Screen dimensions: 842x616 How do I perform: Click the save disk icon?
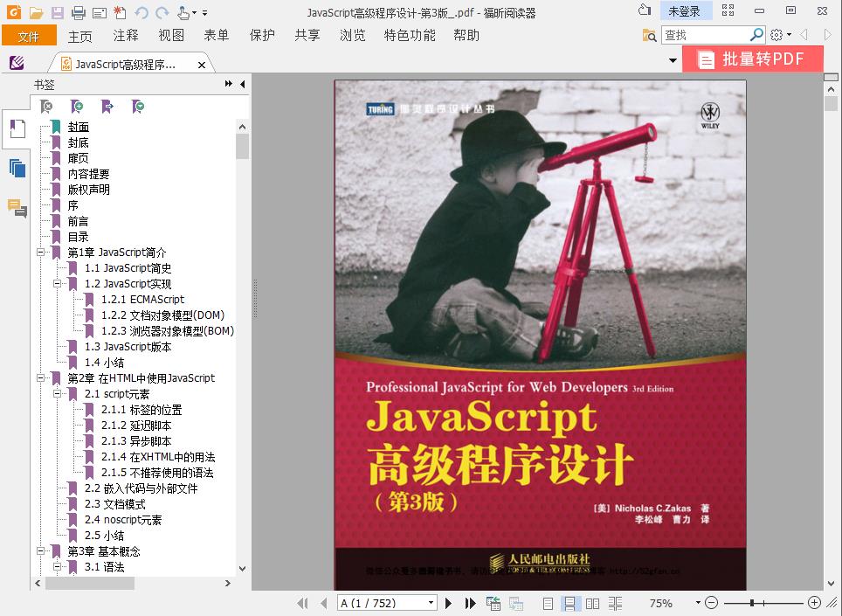(57, 12)
